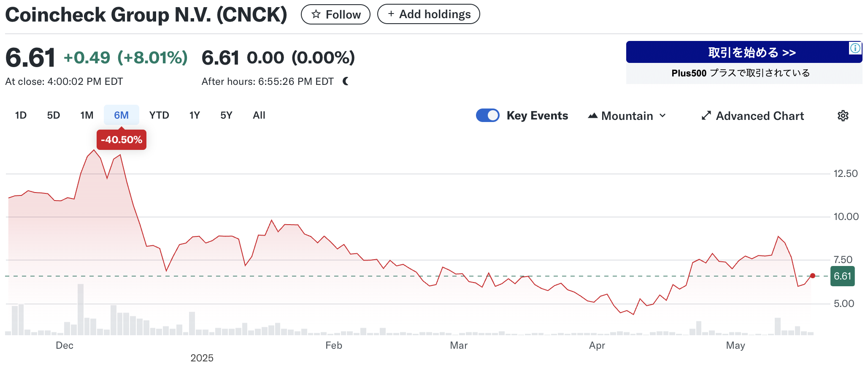
Task: Click the Key Events label
Action: point(537,116)
